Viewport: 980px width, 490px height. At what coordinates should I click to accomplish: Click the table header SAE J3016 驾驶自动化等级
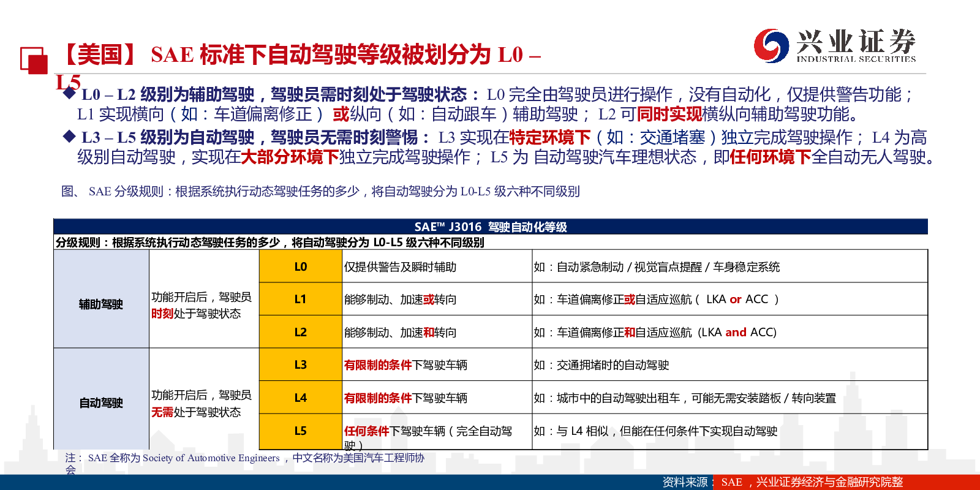coord(491,227)
